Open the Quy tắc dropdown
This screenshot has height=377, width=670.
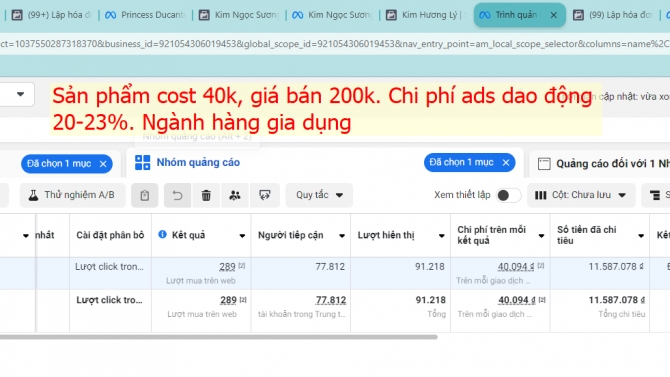(319, 195)
